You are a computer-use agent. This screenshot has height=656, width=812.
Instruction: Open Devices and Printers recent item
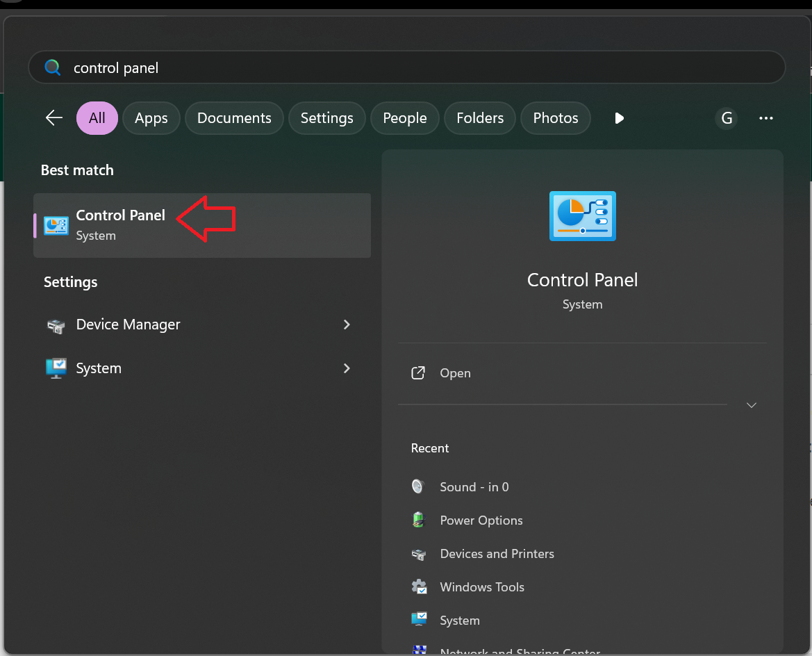(497, 554)
